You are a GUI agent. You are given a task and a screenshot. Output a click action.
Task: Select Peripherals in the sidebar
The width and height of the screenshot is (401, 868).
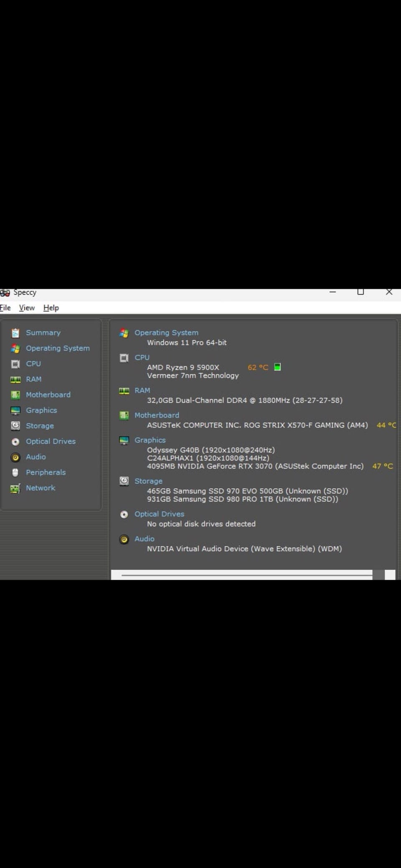tap(46, 472)
